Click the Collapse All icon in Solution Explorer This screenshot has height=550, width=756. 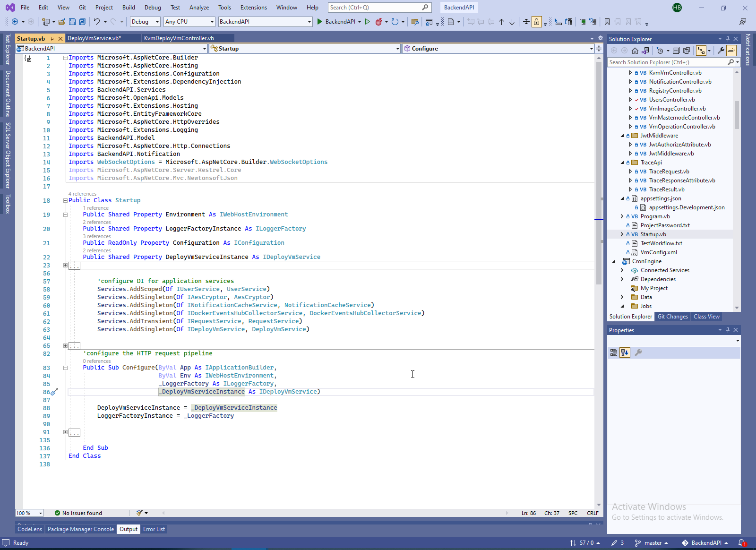[676, 51]
